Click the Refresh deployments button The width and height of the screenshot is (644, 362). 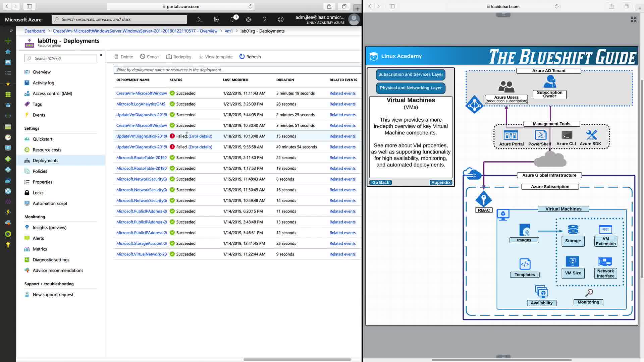click(x=250, y=57)
